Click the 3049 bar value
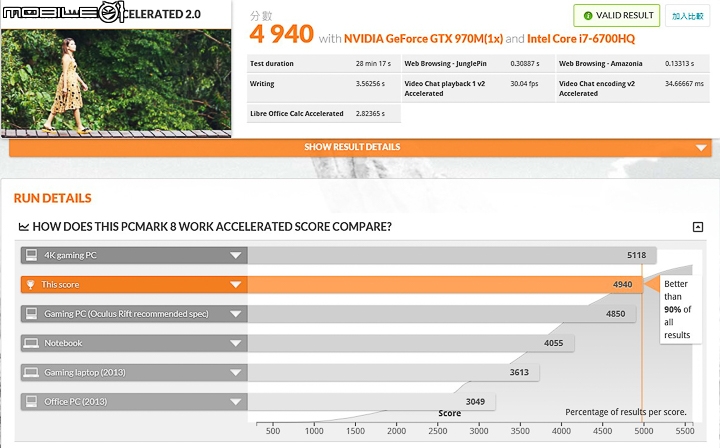 (x=475, y=402)
